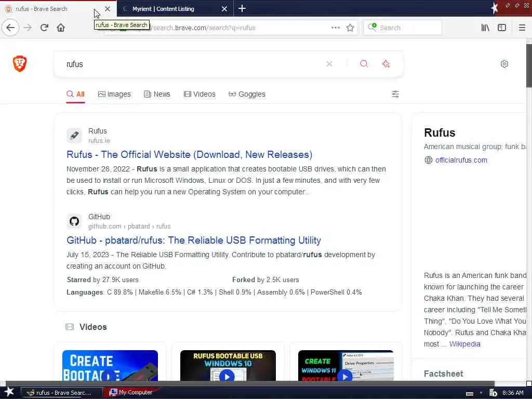Click the browser Back arrow button
Image resolution: width=532 pixels, height=399 pixels.
10,28
